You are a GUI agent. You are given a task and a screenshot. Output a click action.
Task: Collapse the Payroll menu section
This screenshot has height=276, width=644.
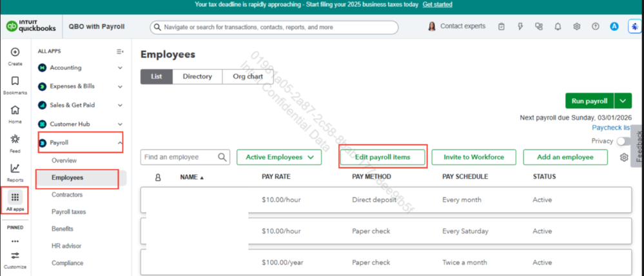pos(120,143)
